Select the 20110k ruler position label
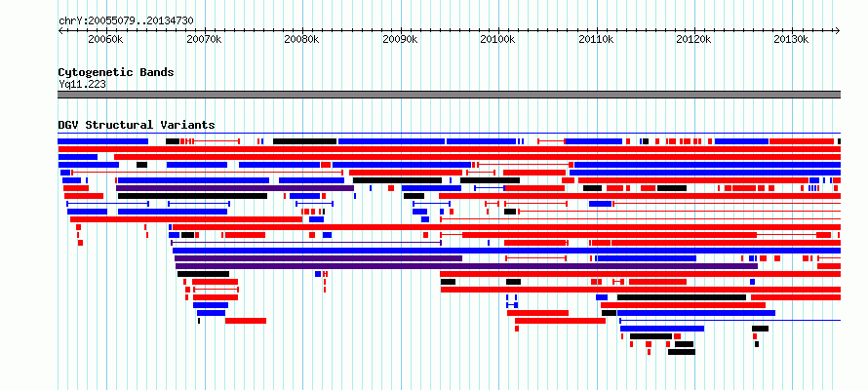 596,39
